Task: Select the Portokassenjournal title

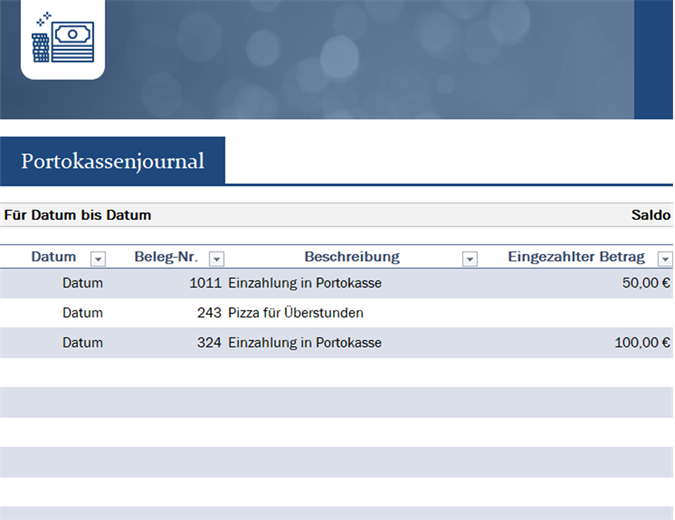Action: (x=112, y=161)
